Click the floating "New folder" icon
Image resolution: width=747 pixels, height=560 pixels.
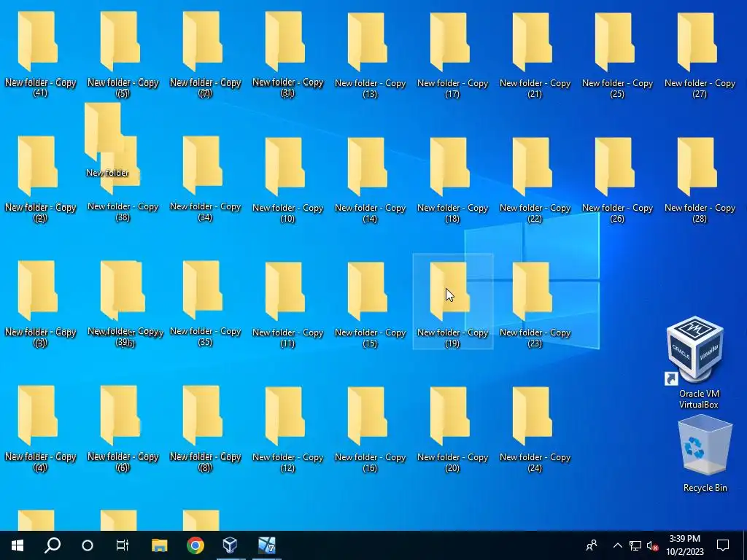(x=103, y=131)
